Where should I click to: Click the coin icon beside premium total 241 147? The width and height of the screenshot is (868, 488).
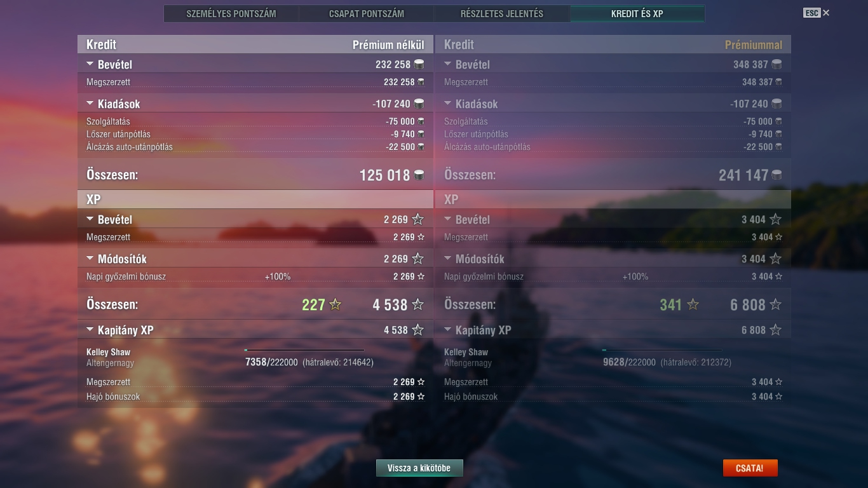776,175
